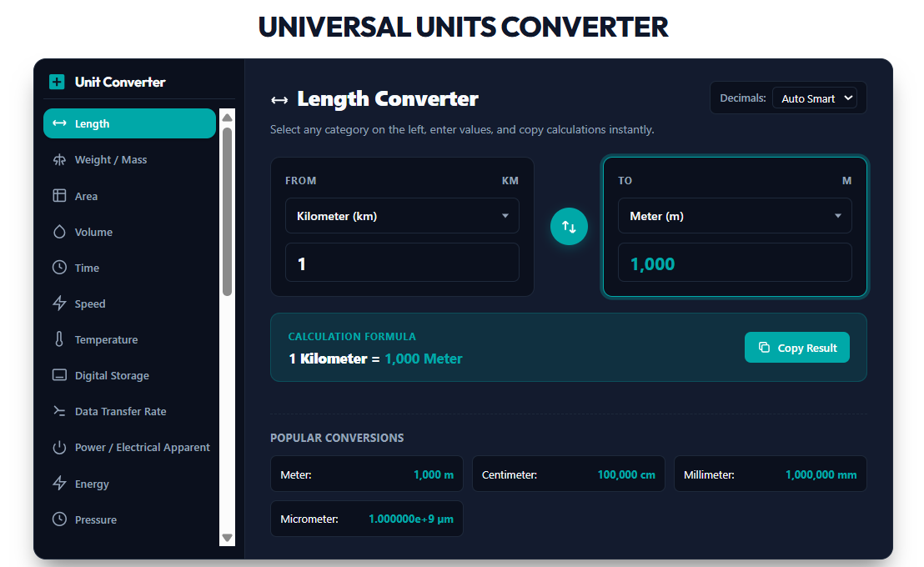Click the Length double-arrow sidebar icon
The height and width of the screenshot is (567, 924).
(59, 123)
